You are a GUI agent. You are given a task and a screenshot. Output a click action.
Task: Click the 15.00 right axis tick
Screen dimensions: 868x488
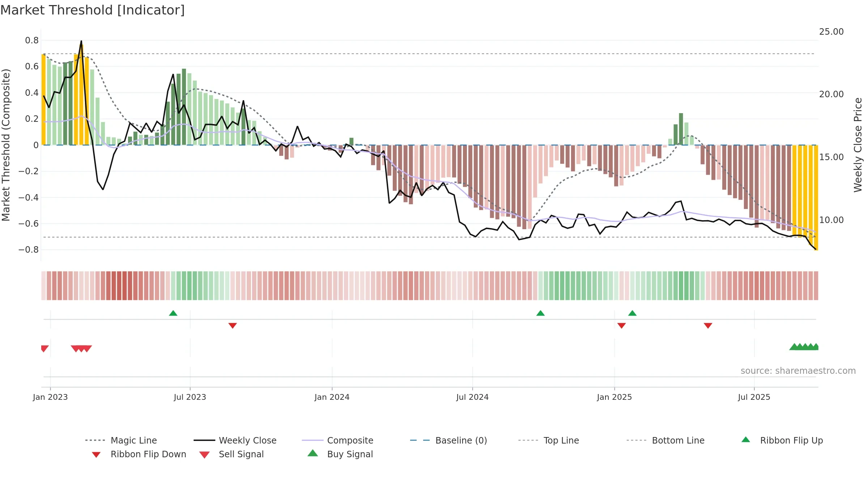[x=831, y=157]
